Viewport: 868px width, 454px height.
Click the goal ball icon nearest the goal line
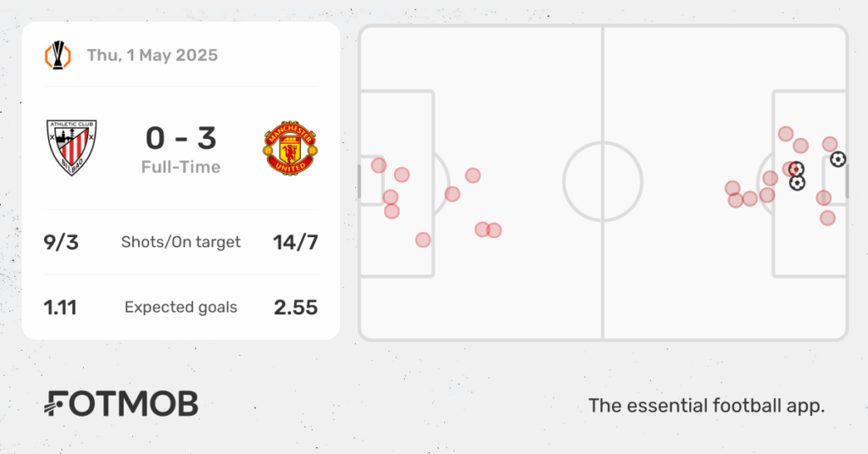coord(838,159)
